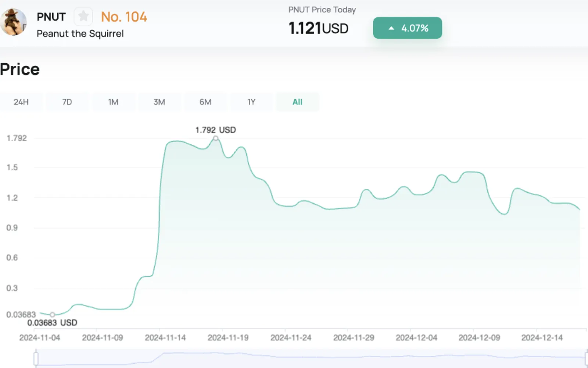Click the PNUT Price Today label
588x368 pixels.
click(x=322, y=10)
